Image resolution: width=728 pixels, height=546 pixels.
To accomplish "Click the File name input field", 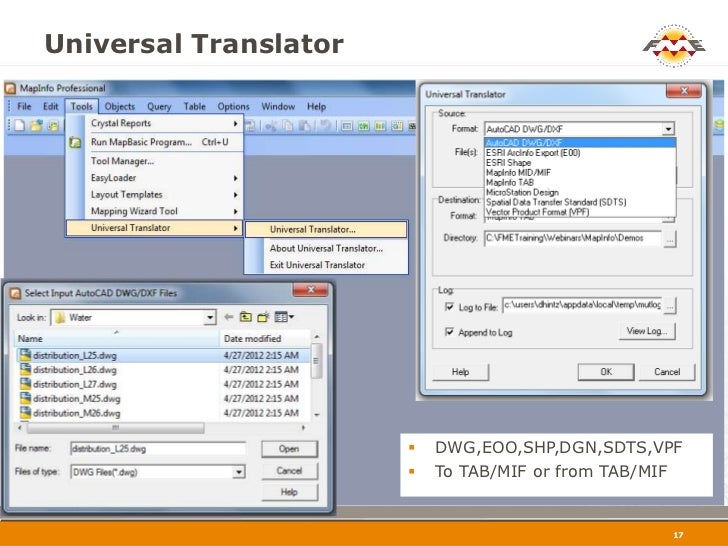I will [x=158, y=449].
